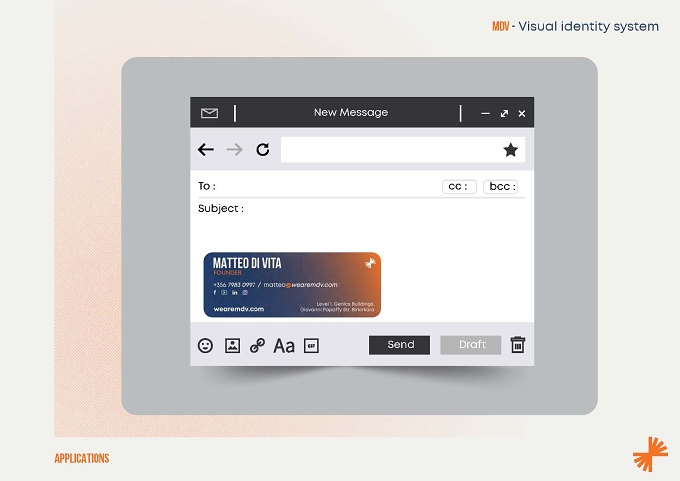Click the Send button
The width and height of the screenshot is (680, 481).
pos(399,345)
